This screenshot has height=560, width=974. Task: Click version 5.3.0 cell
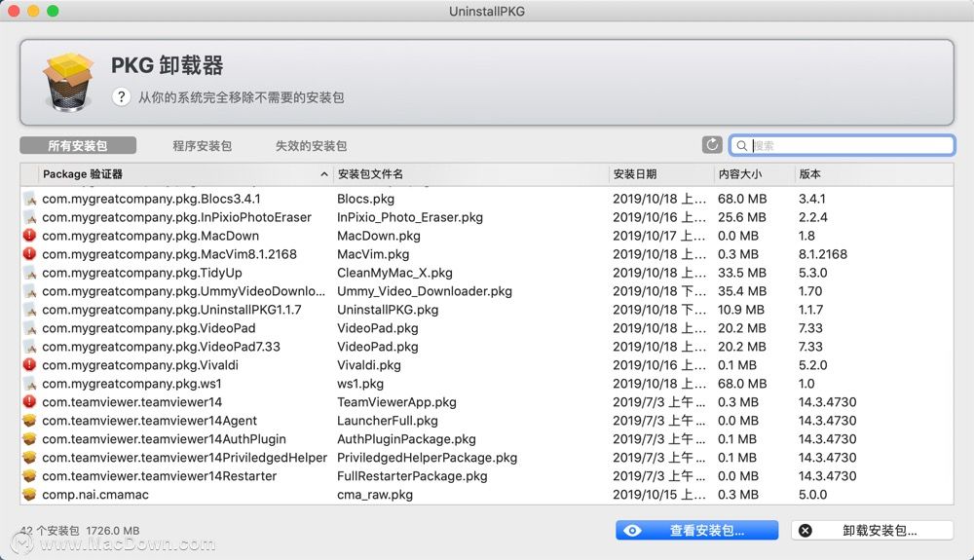(x=812, y=273)
